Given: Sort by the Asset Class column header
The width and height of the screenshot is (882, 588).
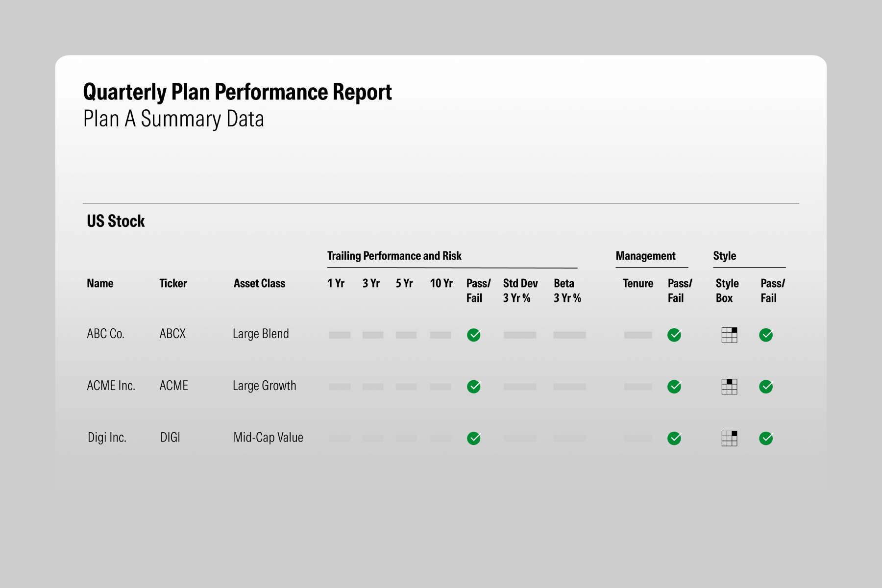Looking at the screenshot, I should pos(259,283).
